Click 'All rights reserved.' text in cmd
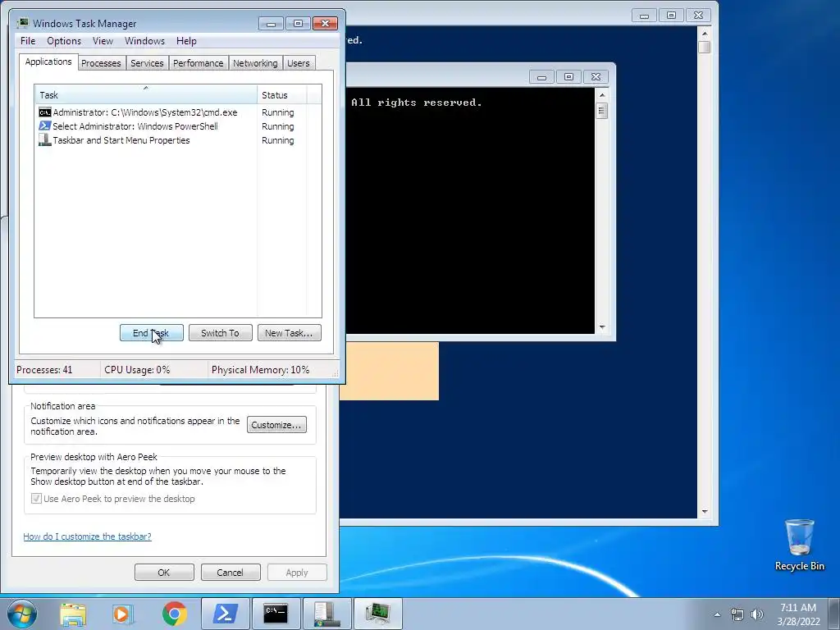The width and height of the screenshot is (840, 630). (416, 103)
